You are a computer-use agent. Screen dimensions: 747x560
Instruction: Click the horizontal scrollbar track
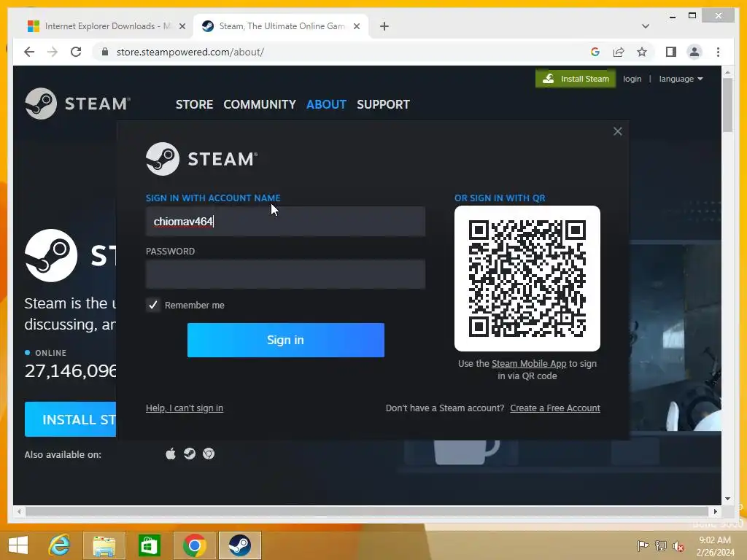[x=367, y=511]
